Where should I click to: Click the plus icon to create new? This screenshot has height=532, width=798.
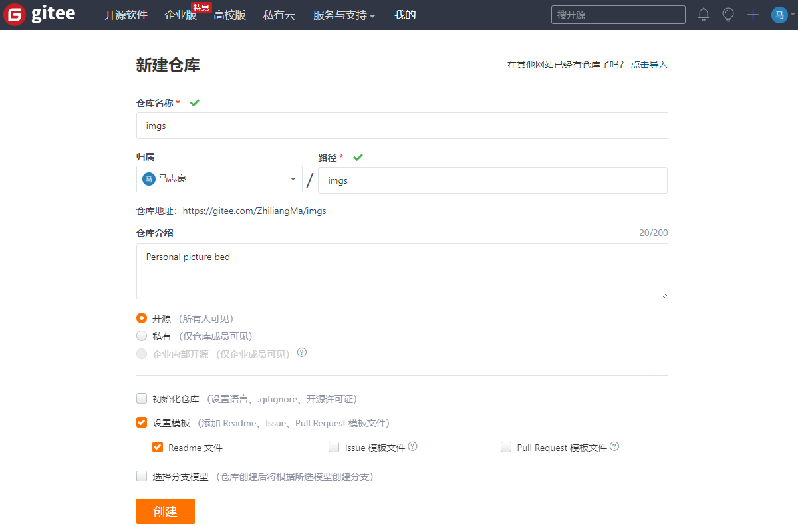click(x=753, y=14)
